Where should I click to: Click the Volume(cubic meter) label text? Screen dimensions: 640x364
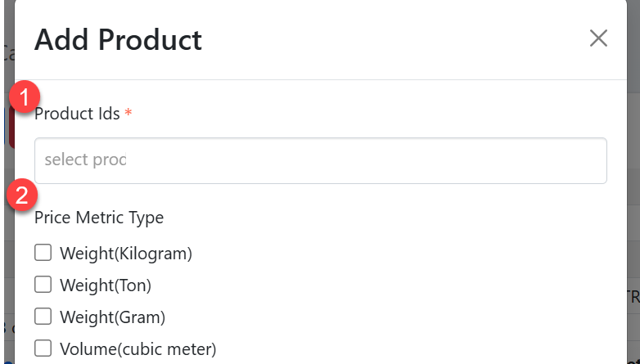137,349
